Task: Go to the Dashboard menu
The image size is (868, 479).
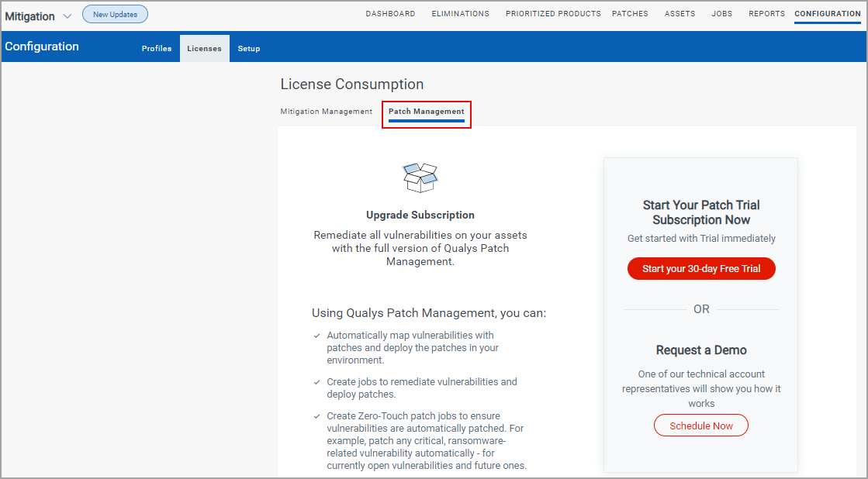Action: [x=390, y=14]
